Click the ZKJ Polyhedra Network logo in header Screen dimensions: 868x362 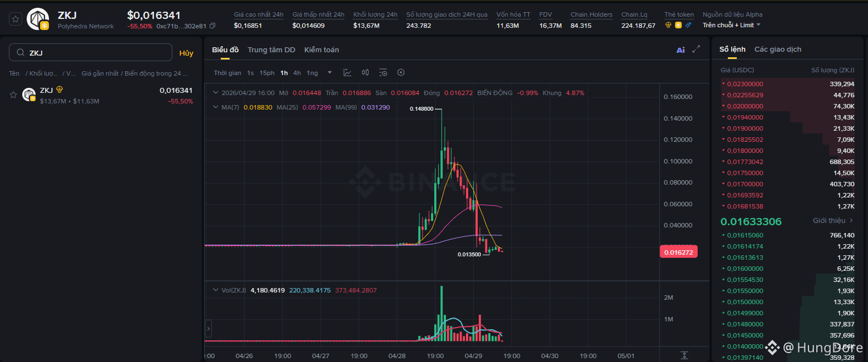(x=38, y=19)
